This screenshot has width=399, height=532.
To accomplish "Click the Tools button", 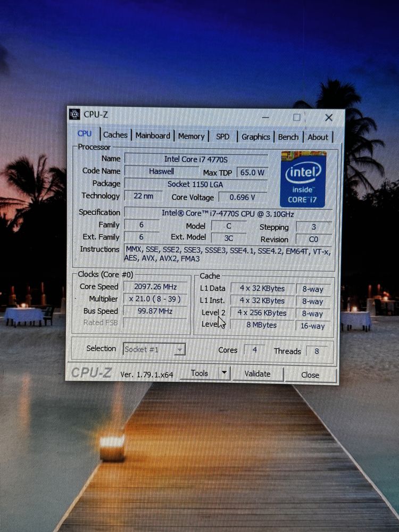I will click(199, 373).
